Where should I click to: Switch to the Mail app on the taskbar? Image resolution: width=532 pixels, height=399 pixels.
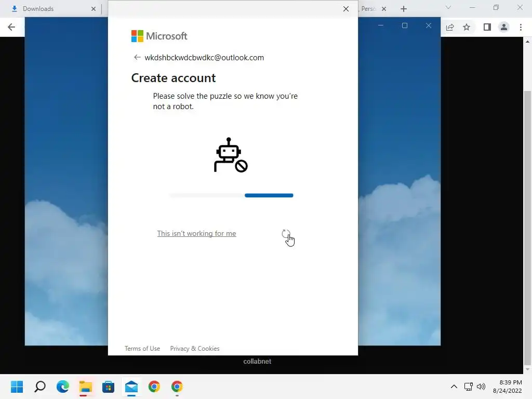[131, 387]
